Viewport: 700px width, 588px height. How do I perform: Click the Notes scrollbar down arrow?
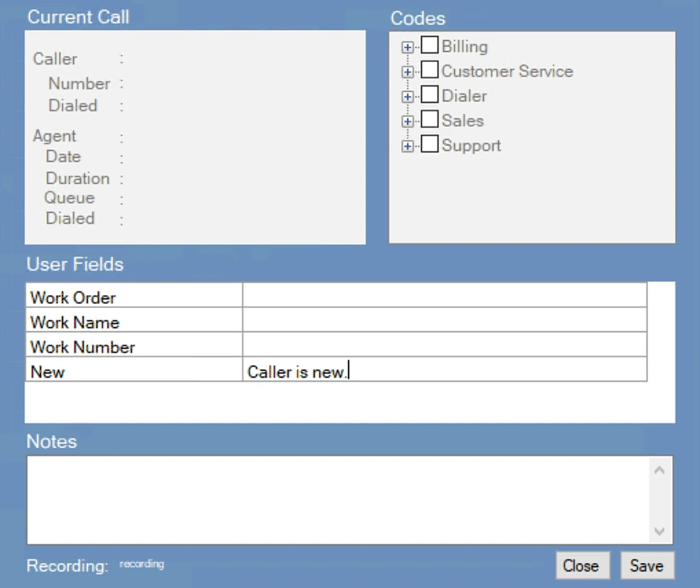[659, 531]
